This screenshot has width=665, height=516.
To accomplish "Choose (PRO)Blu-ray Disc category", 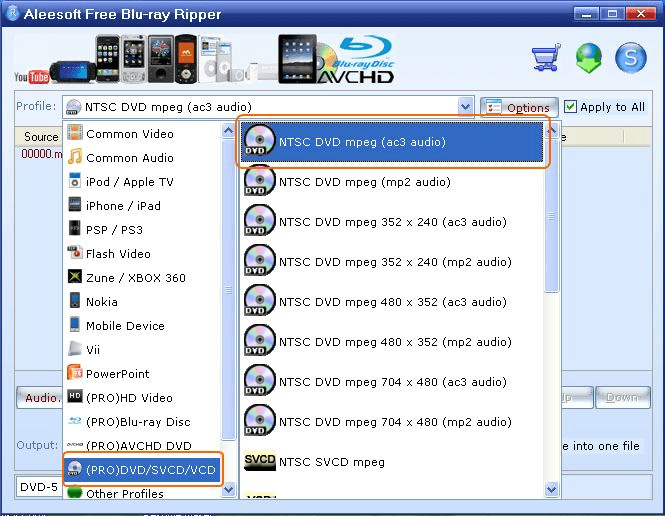I will (x=142, y=421).
